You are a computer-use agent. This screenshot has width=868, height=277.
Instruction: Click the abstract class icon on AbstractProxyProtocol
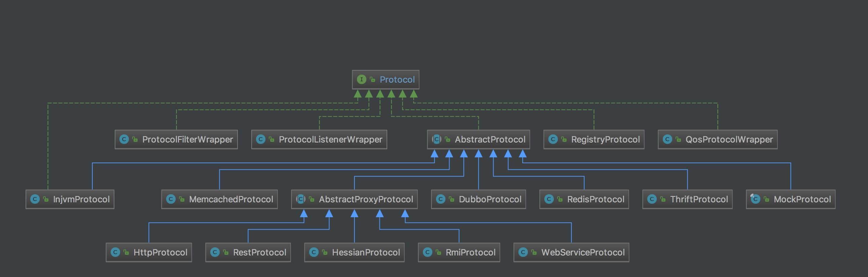click(x=300, y=199)
